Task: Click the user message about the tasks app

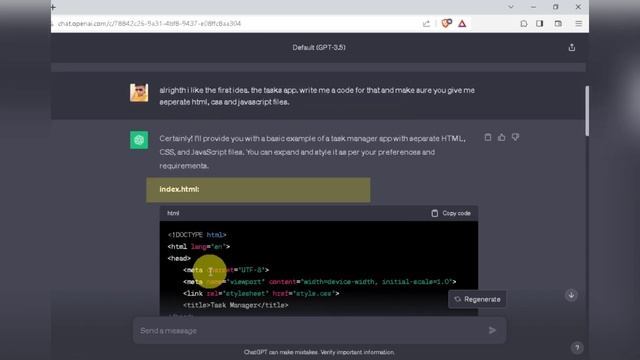Action: click(317, 96)
